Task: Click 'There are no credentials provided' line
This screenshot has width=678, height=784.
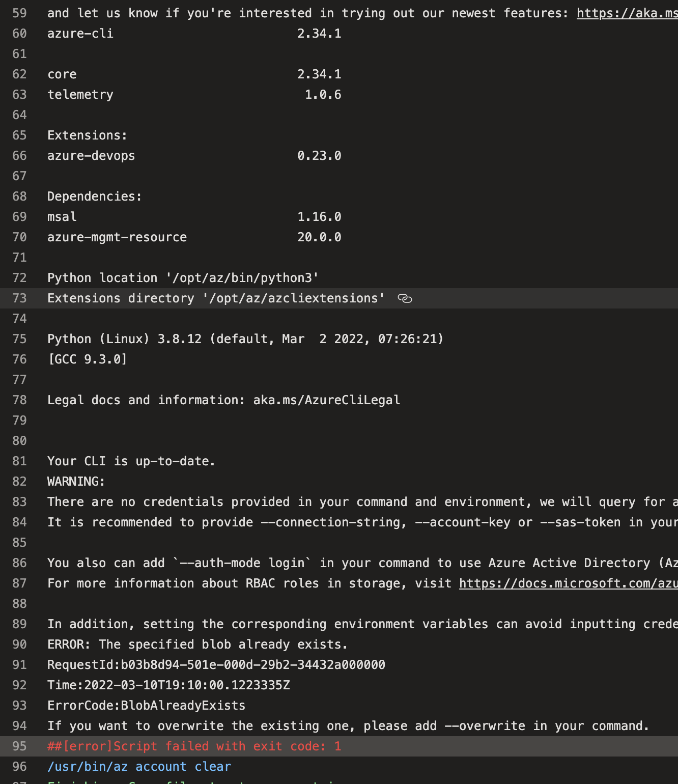Action: (362, 502)
